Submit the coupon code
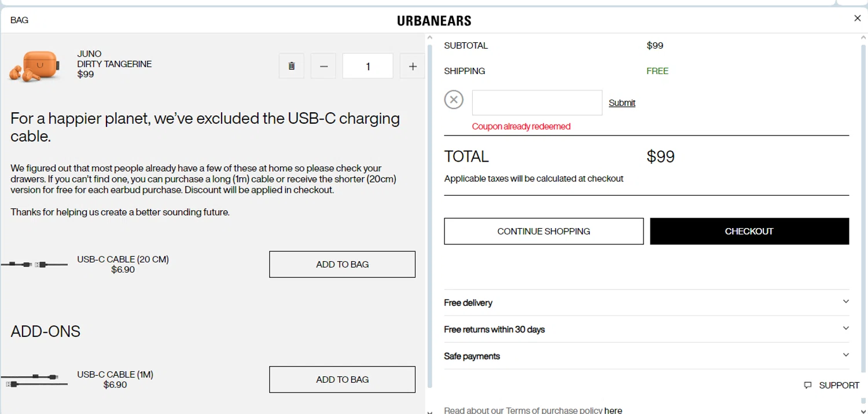 coord(622,102)
